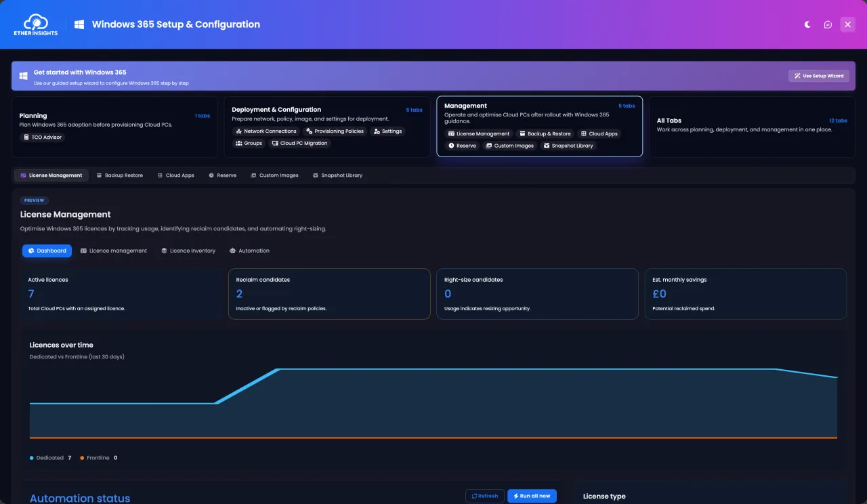Click the Active licences card
Image resolution: width=867 pixels, height=504 pixels.
coord(121,294)
